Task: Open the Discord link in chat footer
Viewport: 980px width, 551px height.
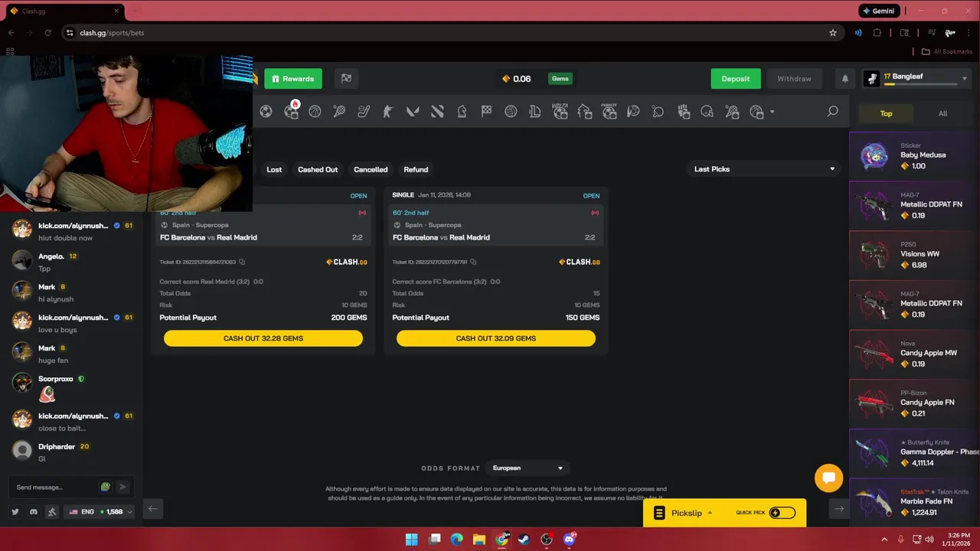Action: coord(34,511)
